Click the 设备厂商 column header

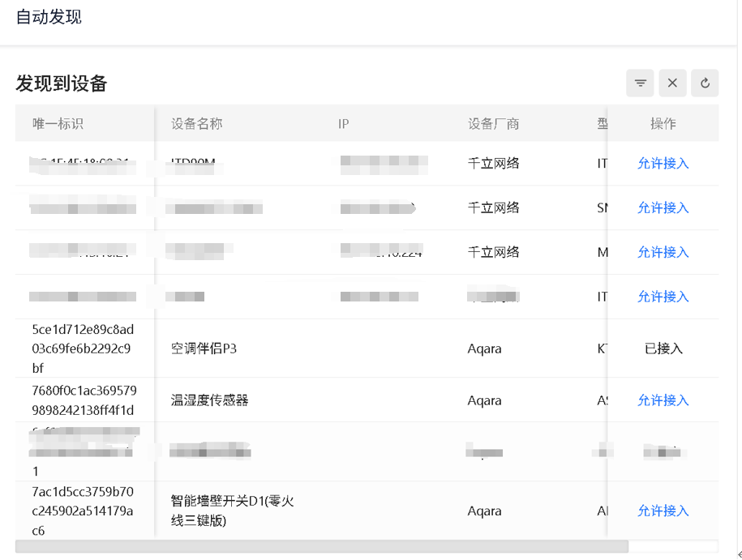pyautogui.click(x=493, y=124)
